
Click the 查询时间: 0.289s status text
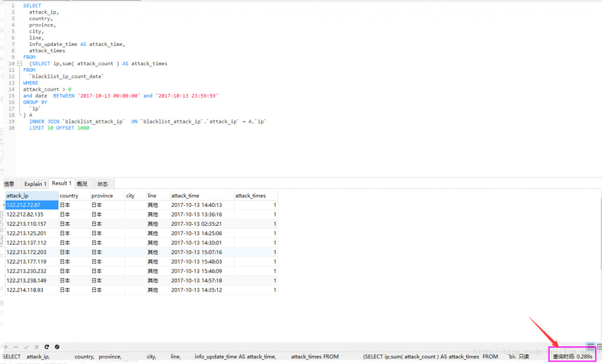[573, 357]
